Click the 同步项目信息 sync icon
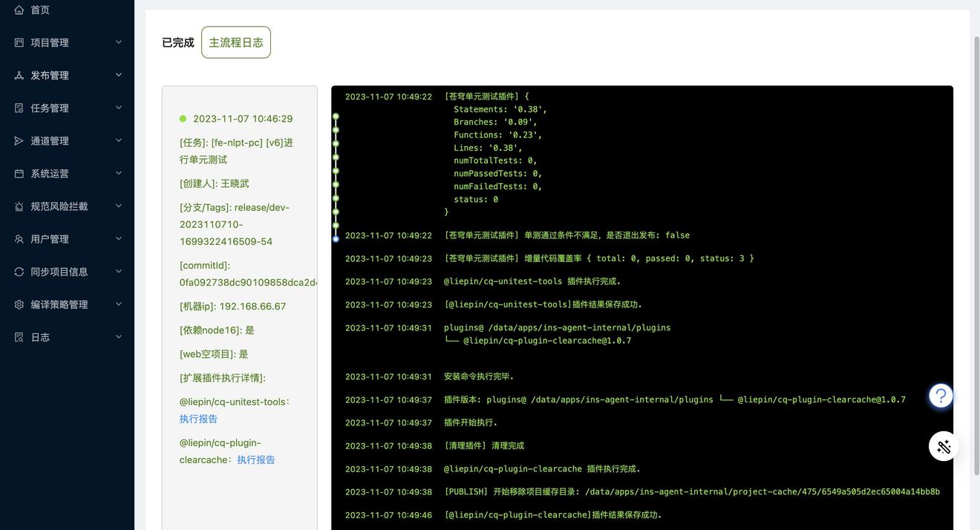This screenshot has height=530, width=980. [x=19, y=272]
